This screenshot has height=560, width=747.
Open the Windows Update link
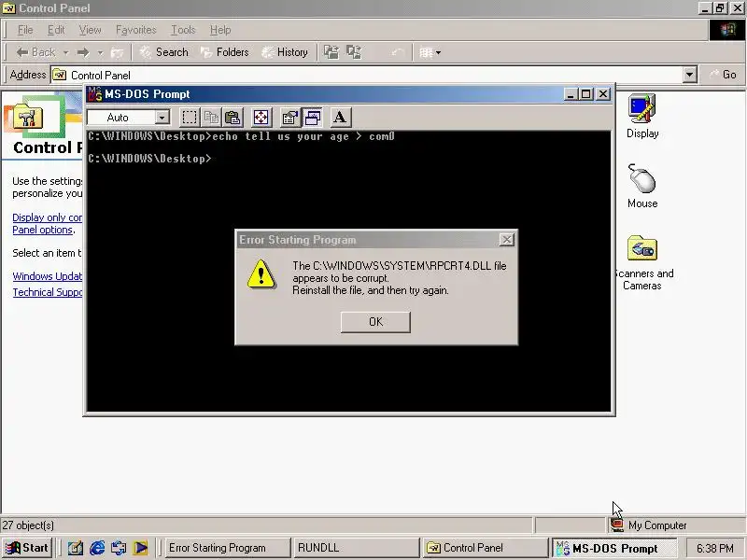point(48,276)
